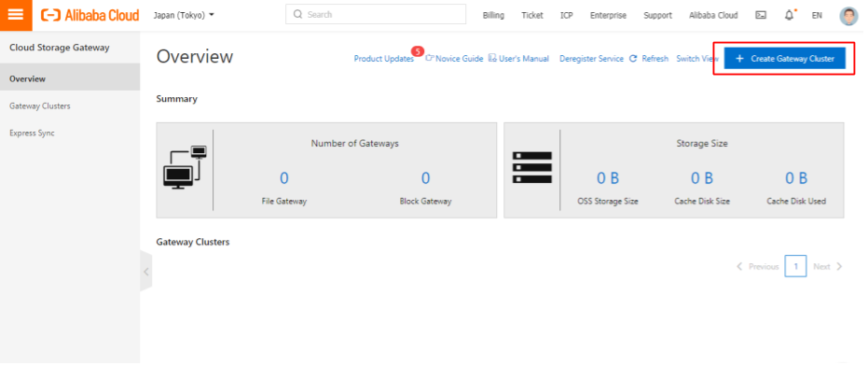Image resolution: width=868 pixels, height=365 pixels.
Task: Open the Support menu
Action: [657, 16]
